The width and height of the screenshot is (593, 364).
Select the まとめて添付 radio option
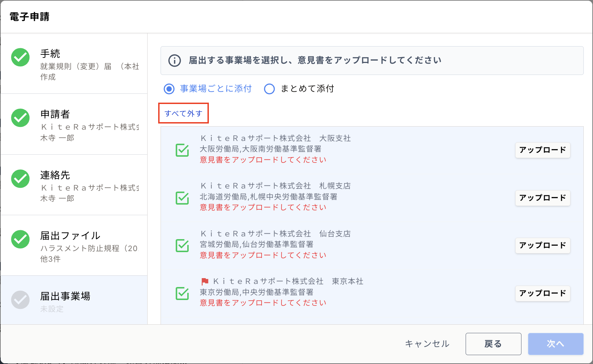coord(269,89)
